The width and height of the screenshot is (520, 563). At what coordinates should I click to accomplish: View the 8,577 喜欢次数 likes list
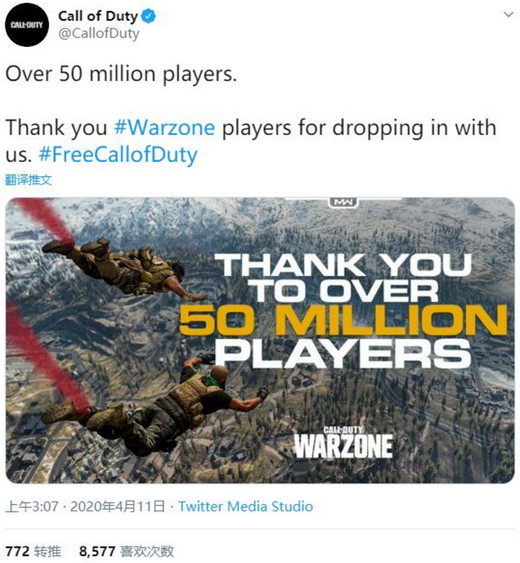126,551
